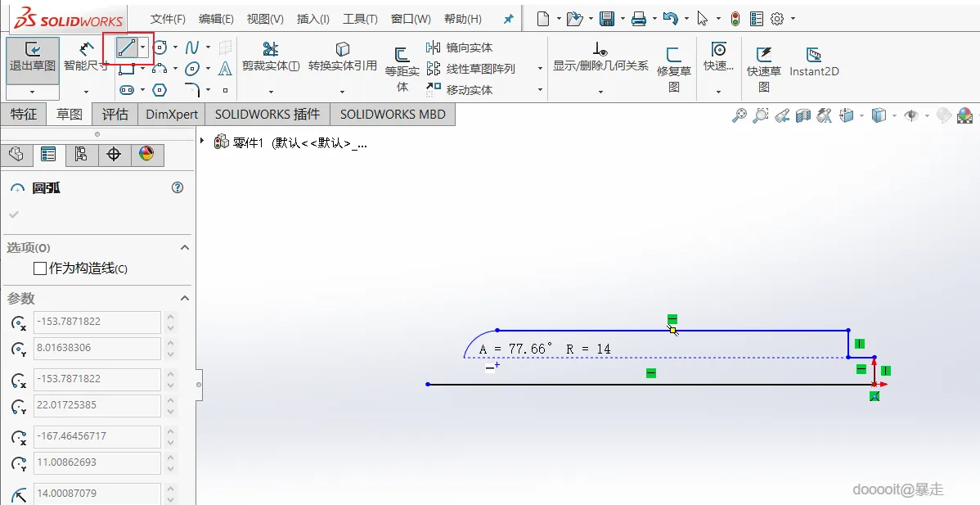The image size is (980, 505).
Task: Activate Trim Entities (剪裁实体)
Action: [x=271, y=56]
